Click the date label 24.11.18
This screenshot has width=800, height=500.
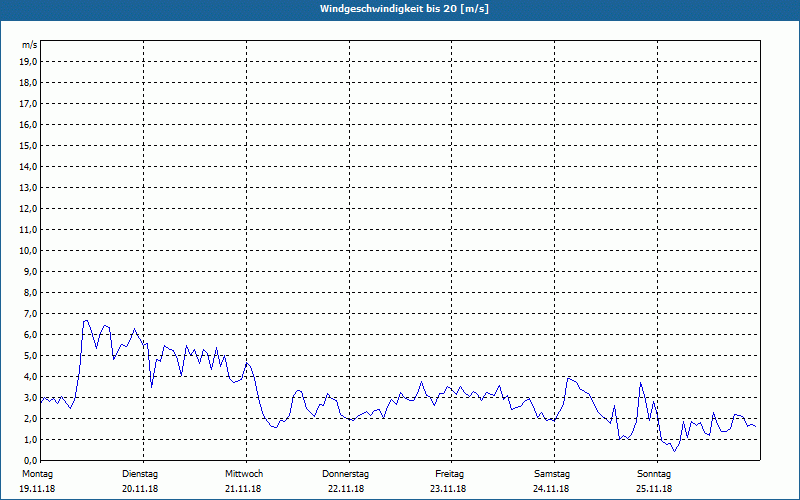[552, 489]
